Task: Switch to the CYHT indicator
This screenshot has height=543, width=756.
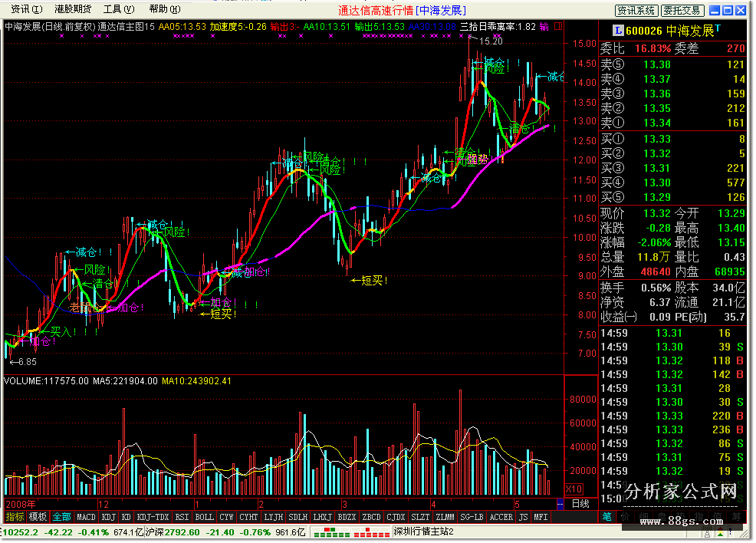Action: point(248,517)
